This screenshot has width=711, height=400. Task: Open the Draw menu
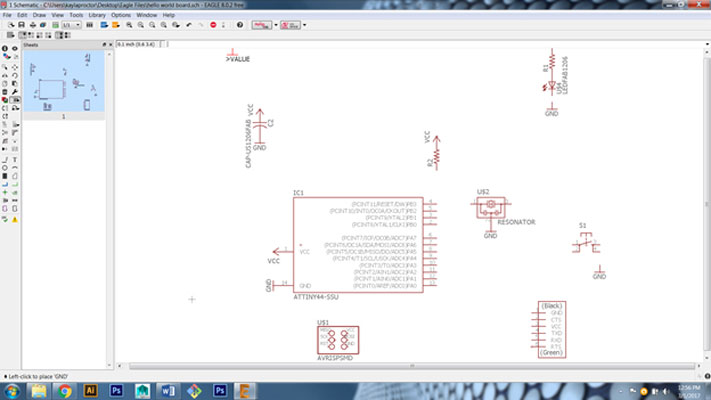pyautogui.click(x=39, y=15)
